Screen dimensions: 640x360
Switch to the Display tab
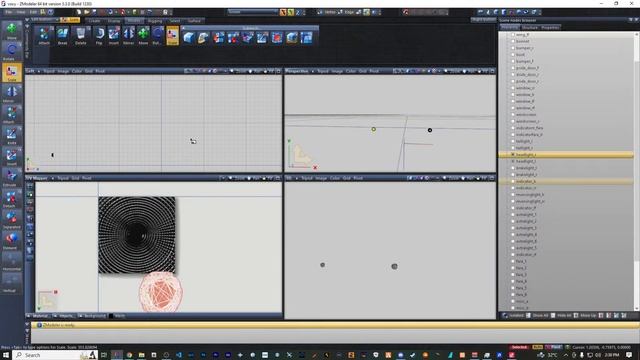pos(114,20)
